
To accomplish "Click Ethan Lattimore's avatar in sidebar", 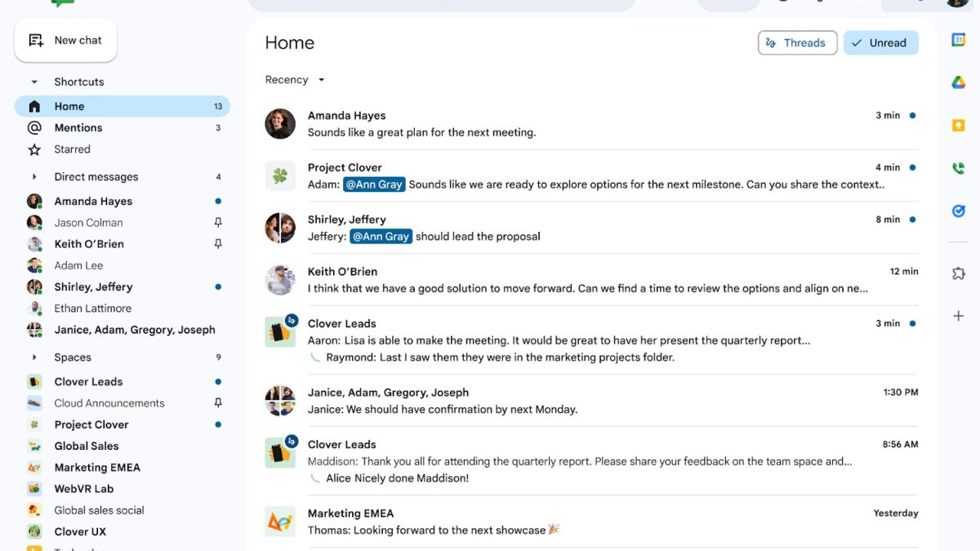I will point(34,309).
